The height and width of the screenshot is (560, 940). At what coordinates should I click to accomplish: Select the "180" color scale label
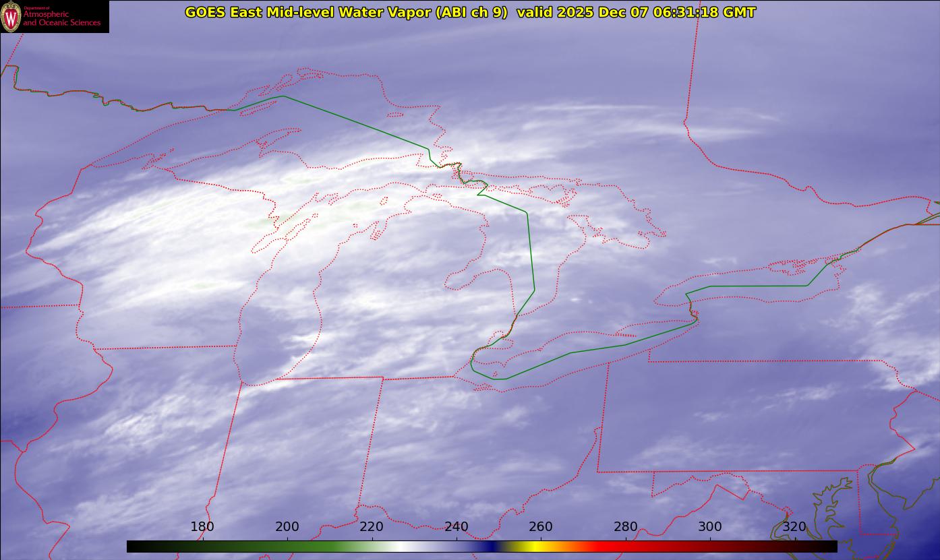[202, 526]
